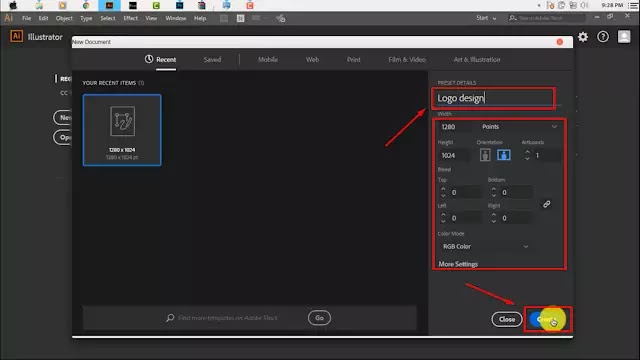This screenshot has height=360, width=640.
Task: Switch to the Saved tab
Action: [212, 60]
